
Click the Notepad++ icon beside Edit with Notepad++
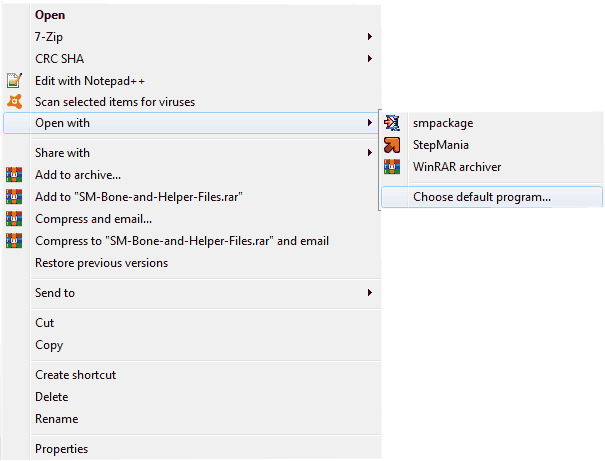[x=14, y=80]
